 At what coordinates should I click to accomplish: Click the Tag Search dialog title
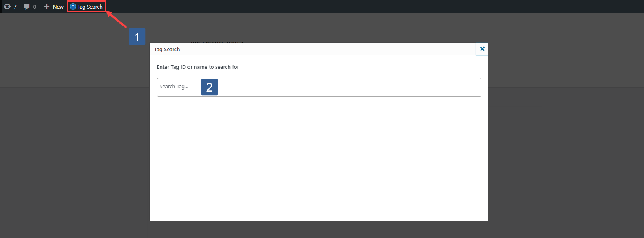coord(167,49)
